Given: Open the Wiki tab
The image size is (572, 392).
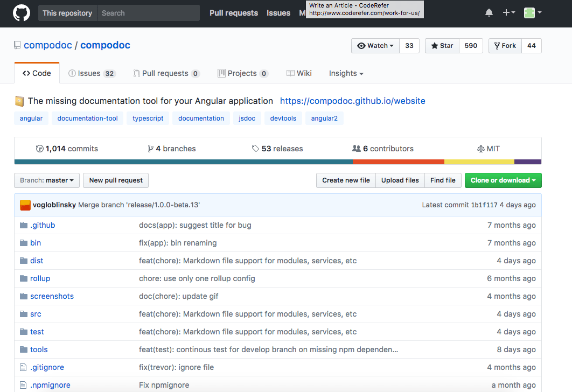Looking at the screenshot, I should coord(299,73).
